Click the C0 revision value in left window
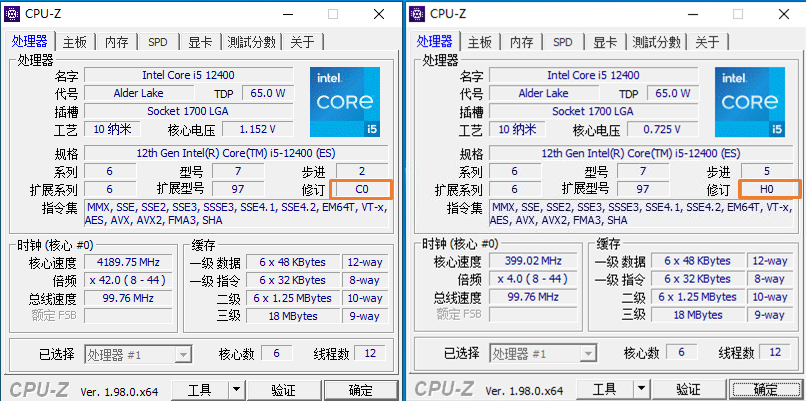806x401 pixels. 362,189
